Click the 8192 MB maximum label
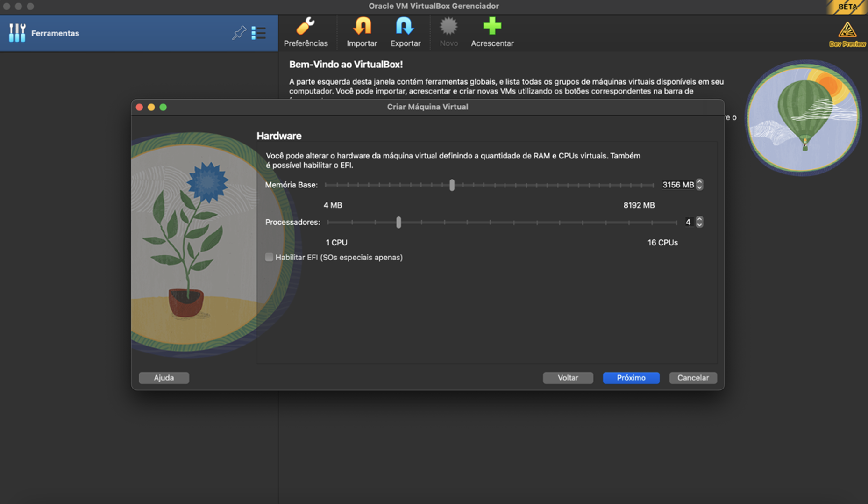The height and width of the screenshot is (504, 868). click(639, 205)
